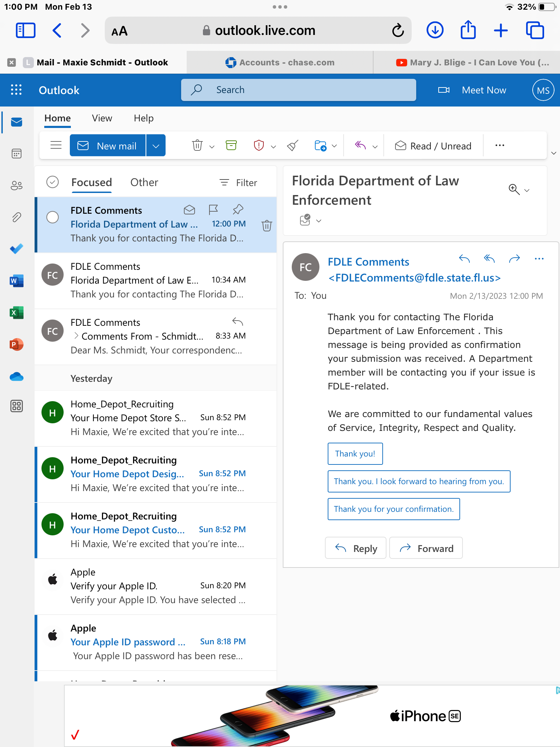Image resolution: width=560 pixels, height=747 pixels.
Task: Open Files attachments paperclip in sidebar
Action: pyautogui.click(x=17, y=217)
